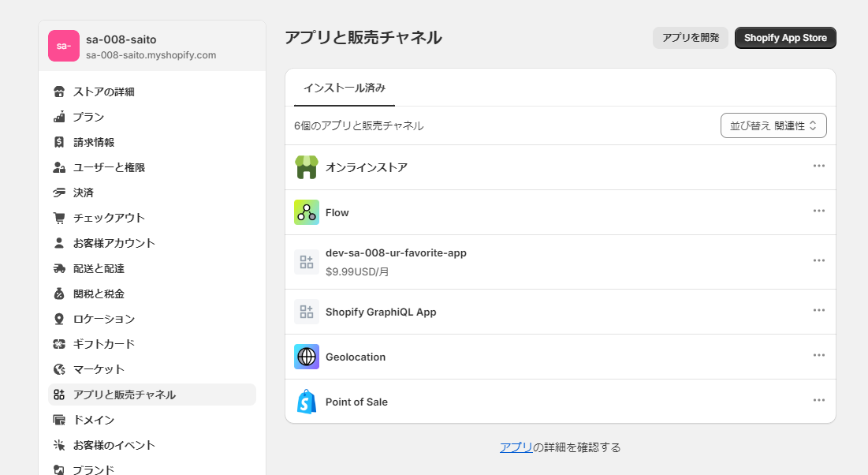Open 決済 in the settings menu

[152, 193]
